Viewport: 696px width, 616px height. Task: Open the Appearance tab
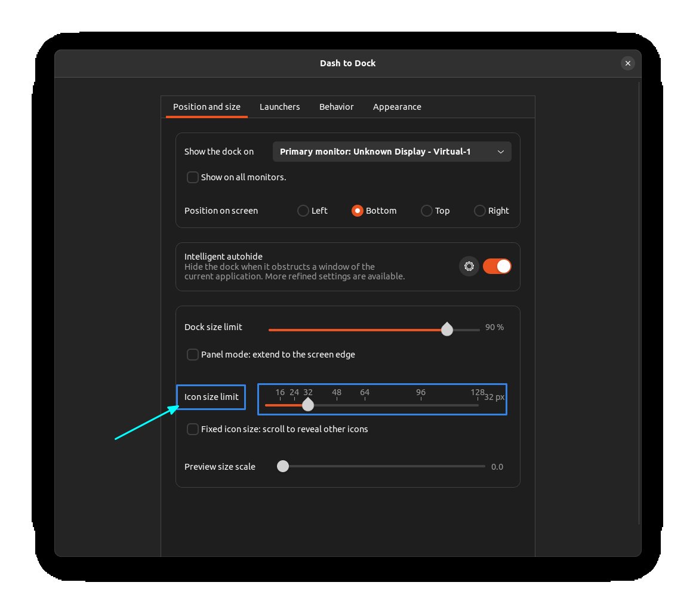point(397,107)
